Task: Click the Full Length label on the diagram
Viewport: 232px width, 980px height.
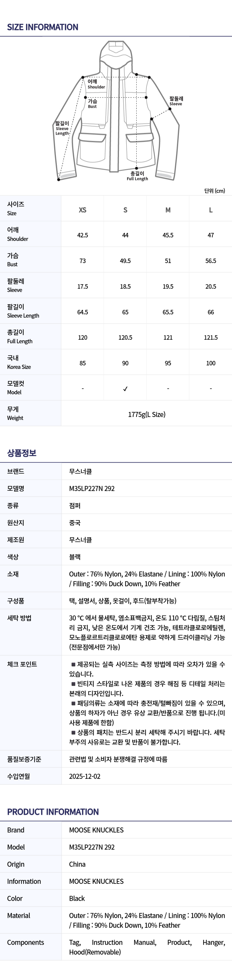Action: 137,176
